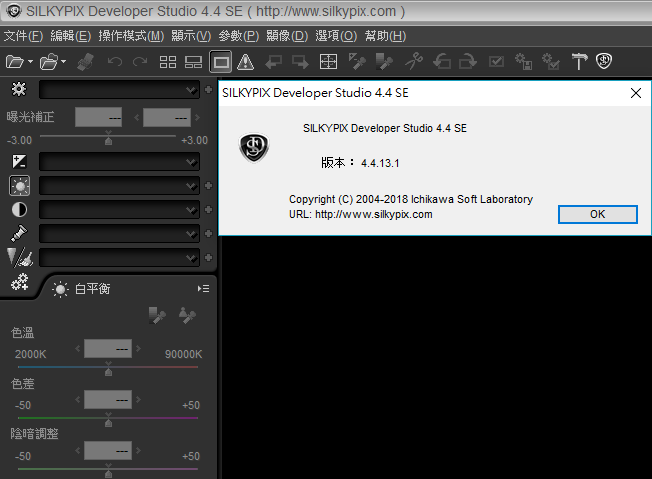Click gray balance tool in white balance panel

click(157, 316)
